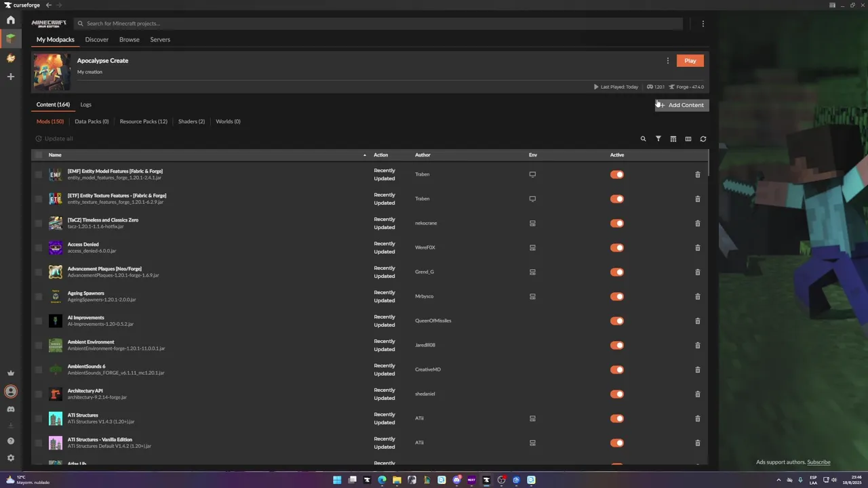Viewport: 868px width, 488px height.
Task: Open the Servers tab
Action: pos(160,39)
